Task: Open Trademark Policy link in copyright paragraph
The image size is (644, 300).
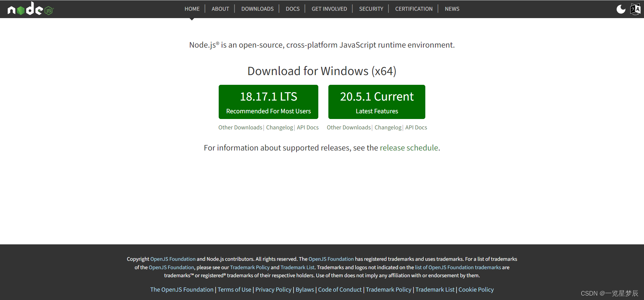Action: [x=250, y=267]
